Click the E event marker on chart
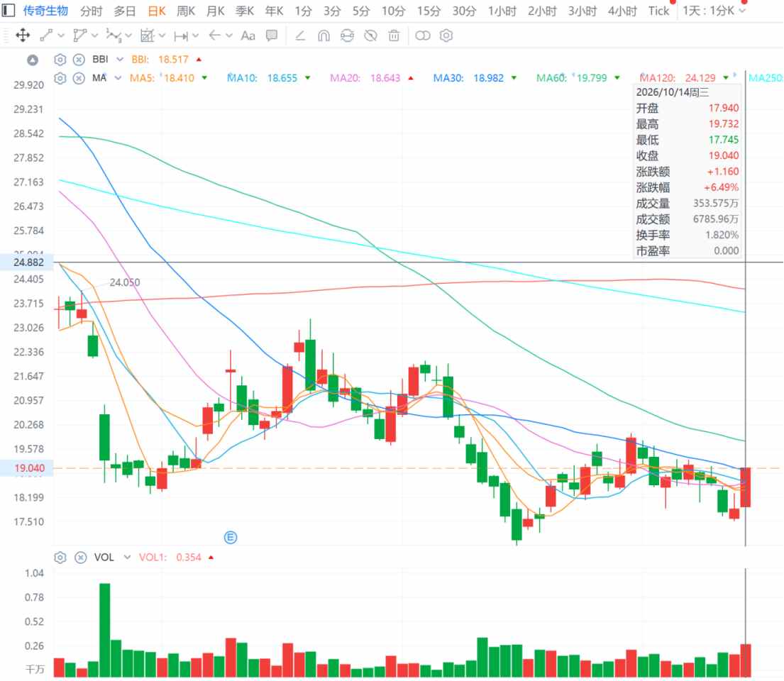The image size is (784, 681). click(x=231, y=538)
